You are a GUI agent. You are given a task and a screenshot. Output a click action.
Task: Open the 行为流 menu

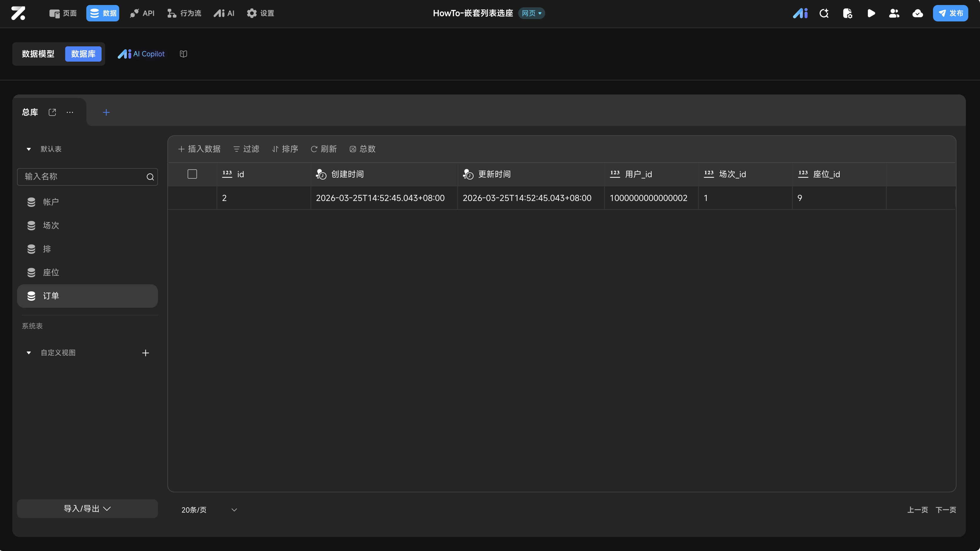[x=184, y=13]
